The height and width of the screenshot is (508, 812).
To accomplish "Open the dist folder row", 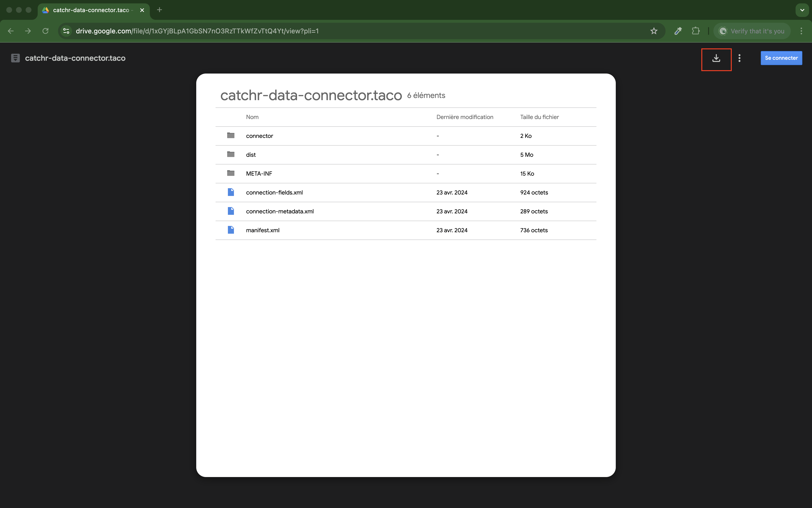I will (x=406, y=155).
